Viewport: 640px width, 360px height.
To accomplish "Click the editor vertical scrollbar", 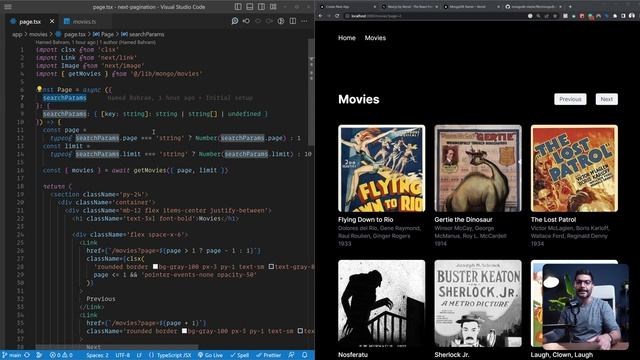I will (311, 92).
